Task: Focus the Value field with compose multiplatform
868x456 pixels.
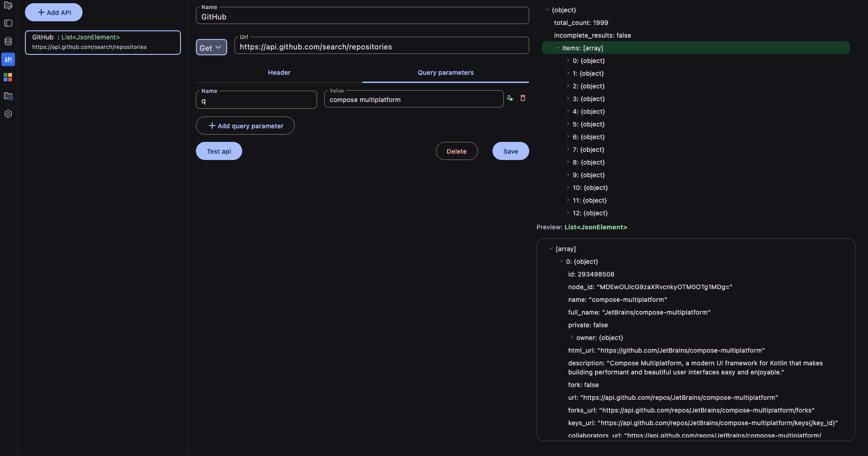Action: tap(414, 100)
